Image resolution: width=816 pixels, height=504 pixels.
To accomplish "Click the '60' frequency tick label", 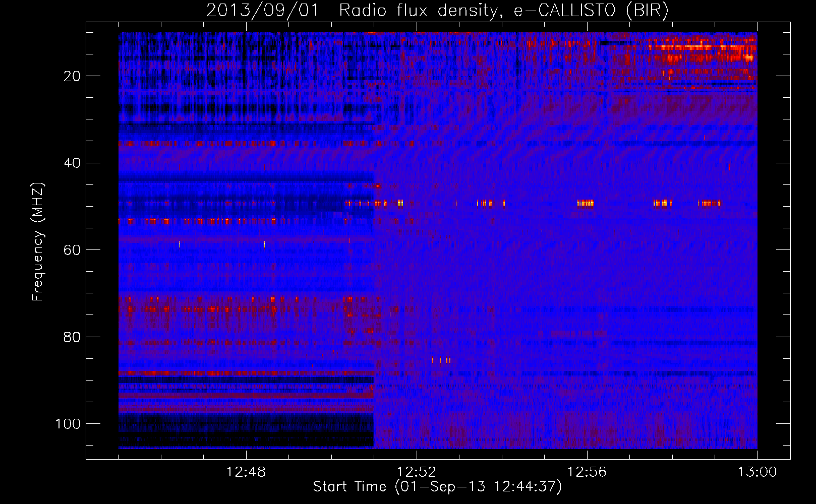I will click(x=72, y=250).
